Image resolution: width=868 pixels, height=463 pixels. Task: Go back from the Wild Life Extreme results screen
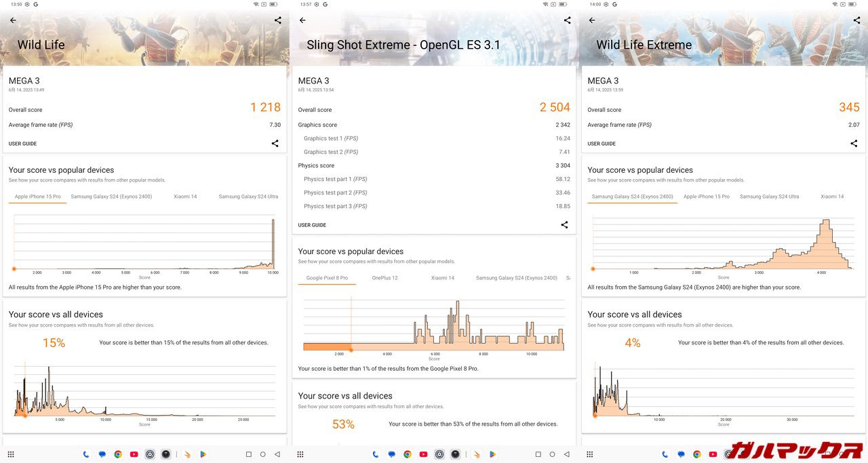point(591,20)
